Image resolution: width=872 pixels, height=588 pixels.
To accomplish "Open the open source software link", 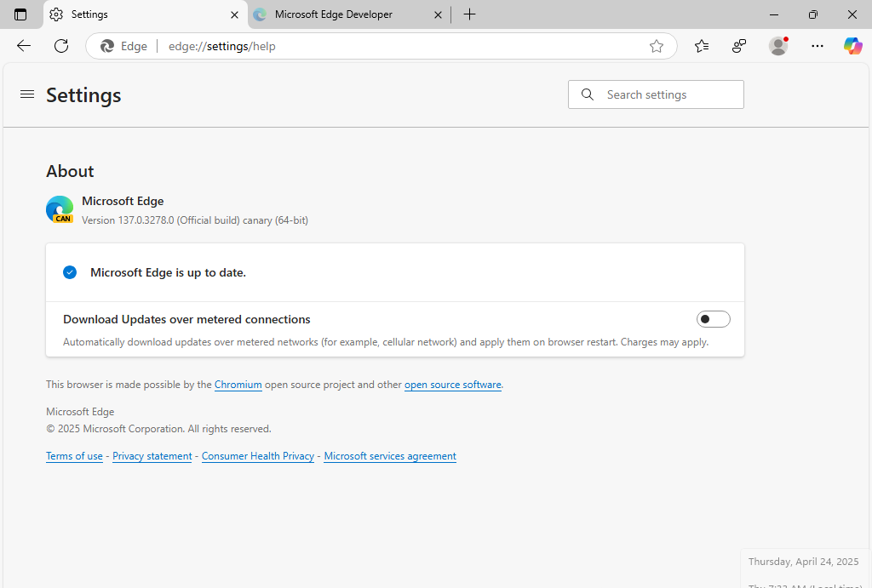I will tap(453, 385).
